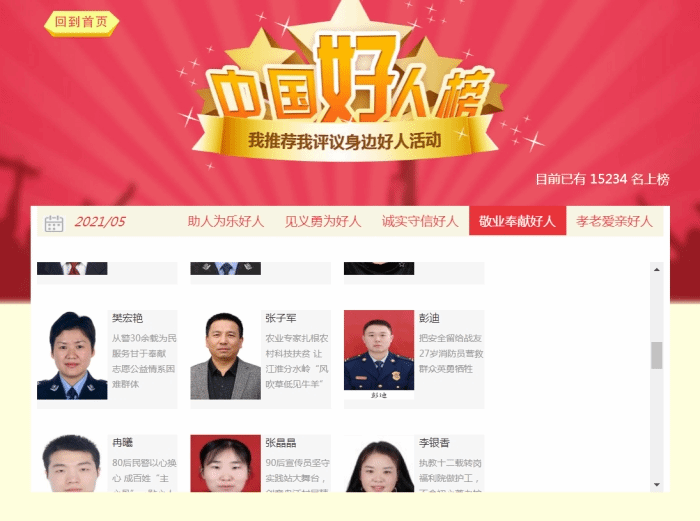The image size is (700, 521).
Task: Switch to 见义勇为好人 tab
Action: [x=323, y=221]
